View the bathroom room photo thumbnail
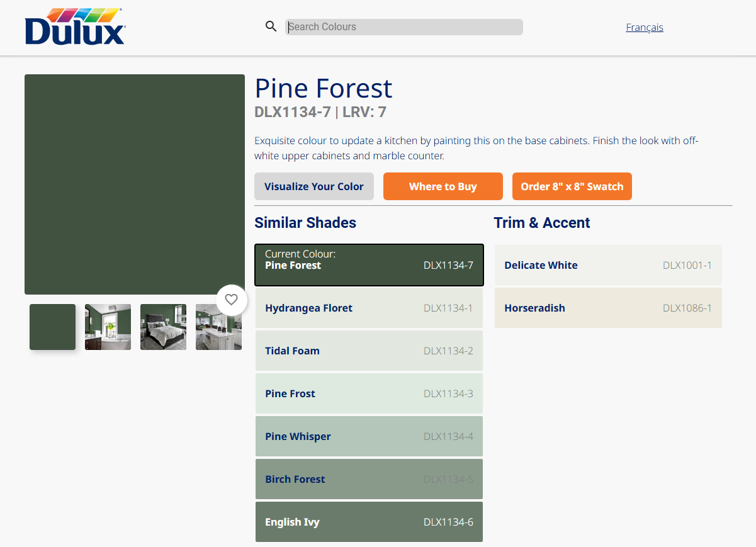756x547 pixels. tap(108, 327)
